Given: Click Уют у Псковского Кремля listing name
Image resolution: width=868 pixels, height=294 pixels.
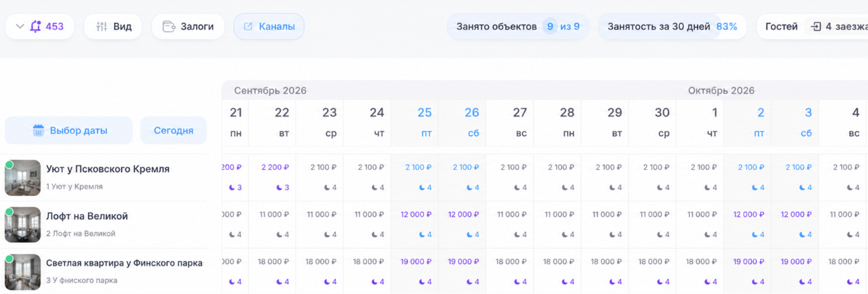Looking at the screenshot, I should [108, 169].
